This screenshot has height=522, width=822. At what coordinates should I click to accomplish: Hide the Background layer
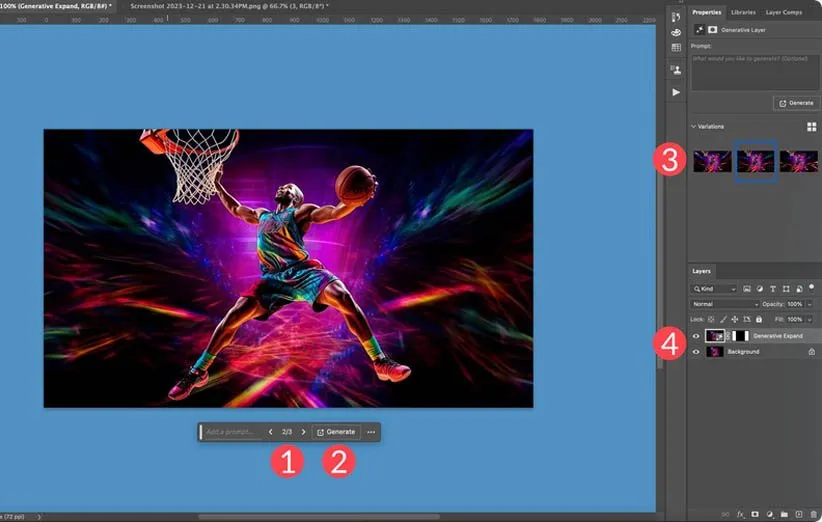click(x=696, y=352)
